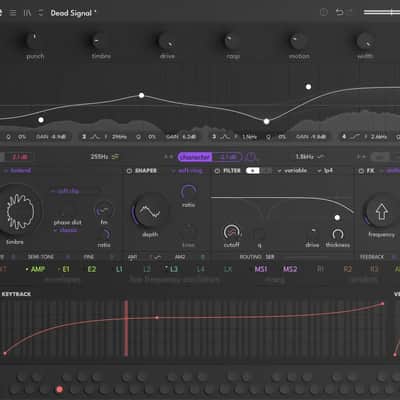400x400 pixels.
Task: Click the undo arrow icon
Action: (339, 12)
